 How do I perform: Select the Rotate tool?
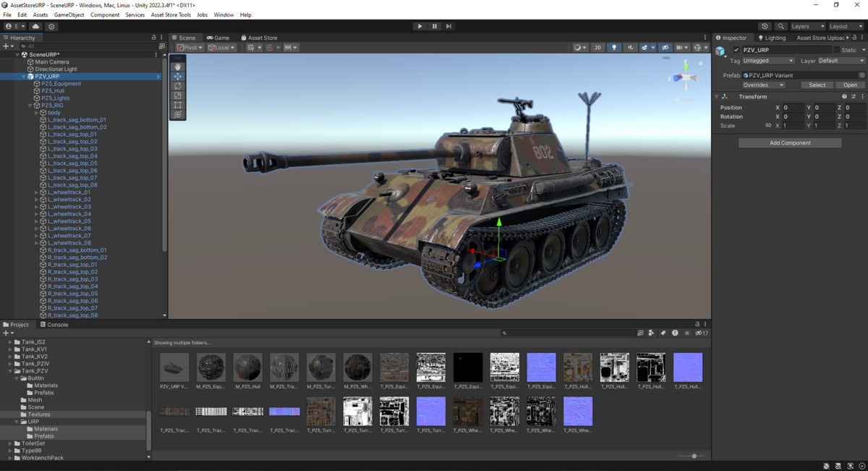point(177,85)
